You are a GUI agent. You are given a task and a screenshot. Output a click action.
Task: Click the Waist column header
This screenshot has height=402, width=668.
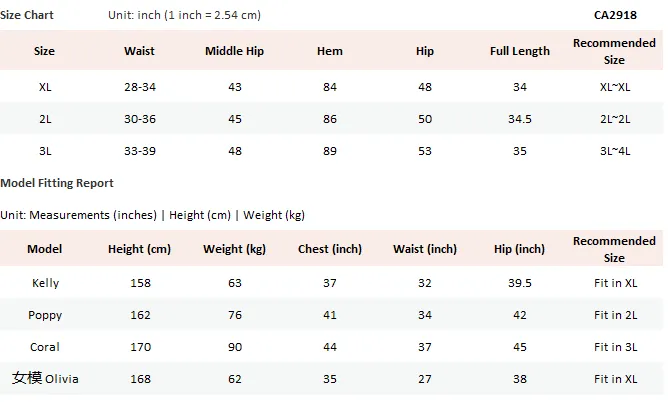[x=139, y=51]
